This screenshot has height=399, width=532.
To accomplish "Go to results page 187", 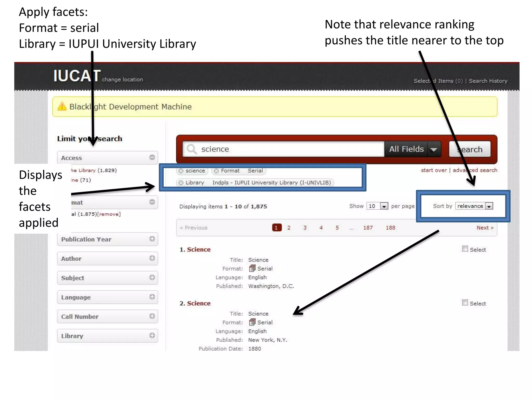I will coord(368,228).
